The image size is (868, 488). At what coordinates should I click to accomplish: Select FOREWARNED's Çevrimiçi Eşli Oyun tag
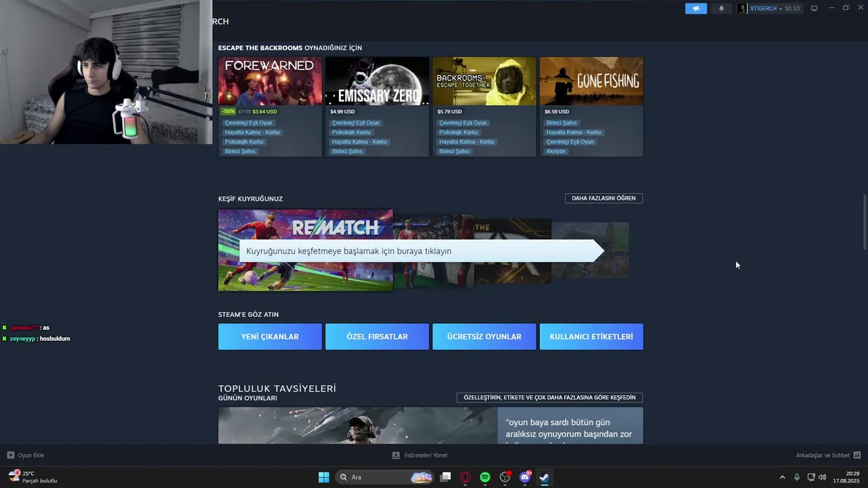248,123
